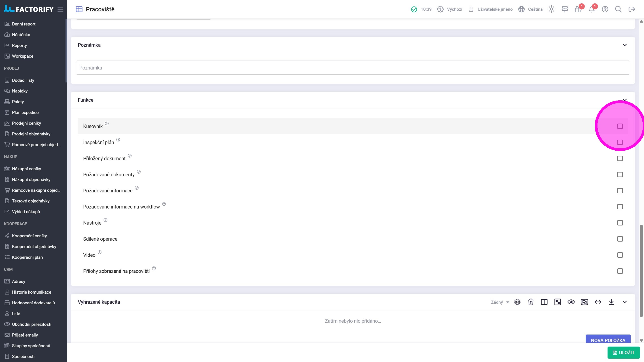Open Prodejní objednávky in the sidebar

(x=31, y=134)
